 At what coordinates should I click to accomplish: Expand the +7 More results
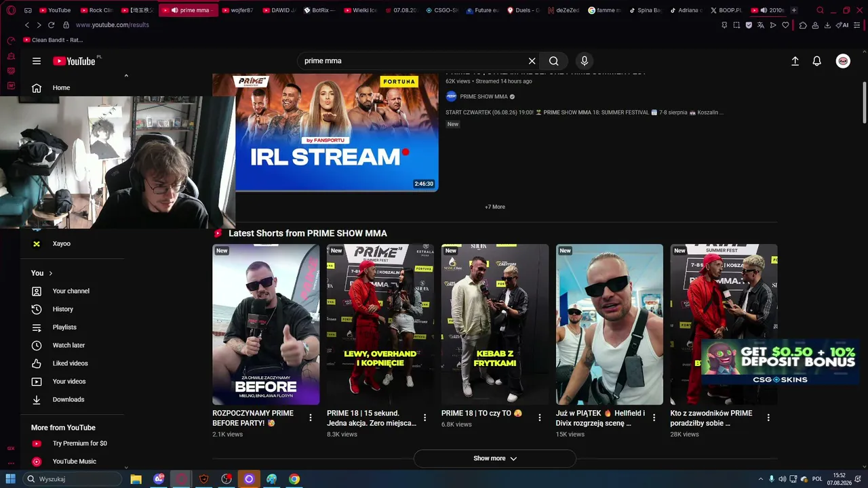495,207
